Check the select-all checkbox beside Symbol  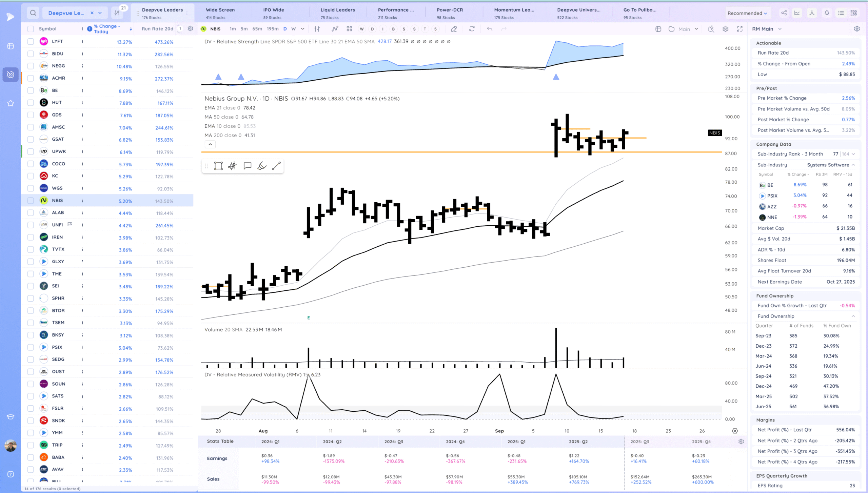click(31, 29)
